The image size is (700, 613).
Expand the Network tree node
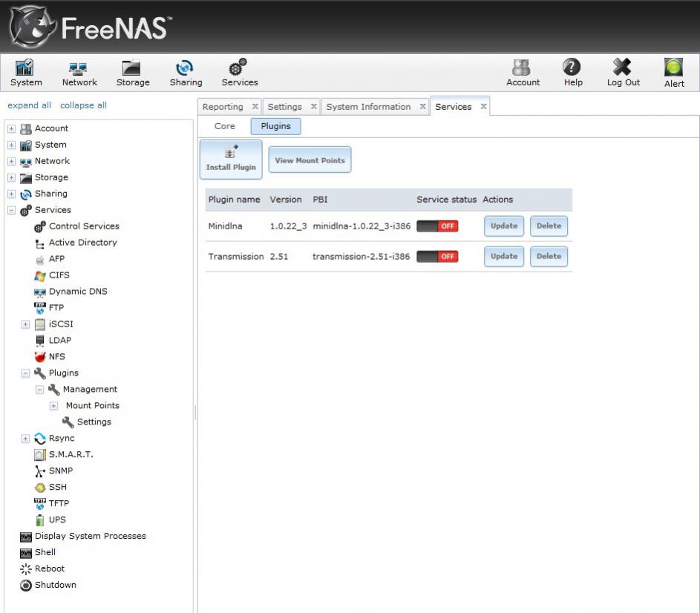[x=12, y=162]
